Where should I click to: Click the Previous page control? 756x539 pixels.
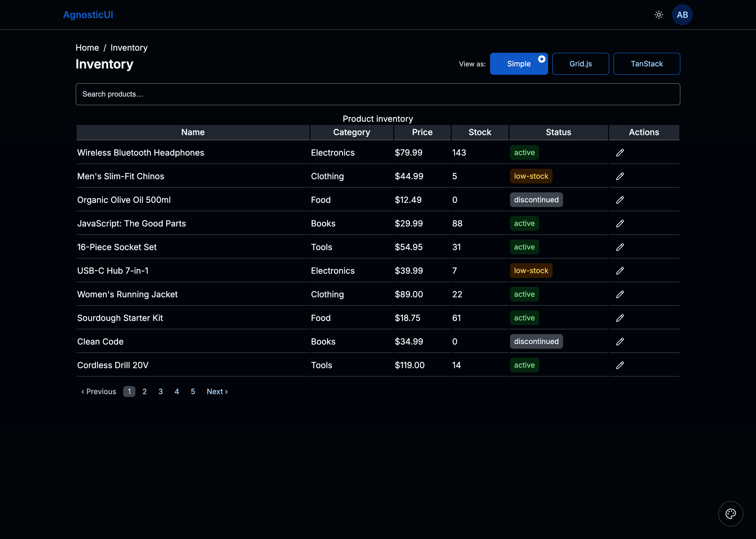(98, 391)
